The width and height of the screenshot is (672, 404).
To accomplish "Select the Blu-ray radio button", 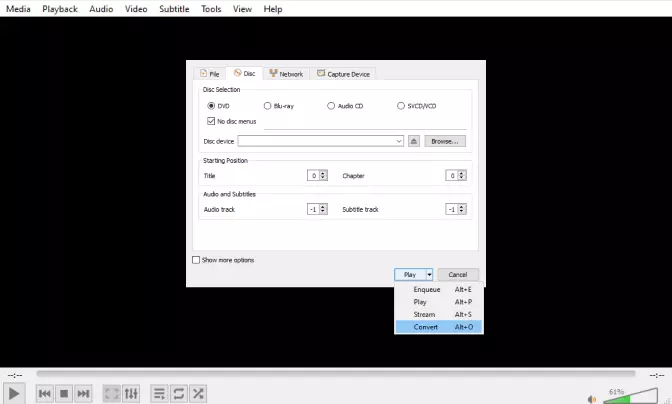I will click(267, 105).
